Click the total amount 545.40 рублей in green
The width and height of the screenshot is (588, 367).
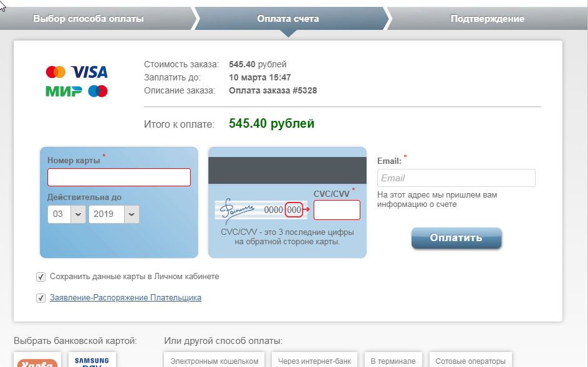pos(271,124)
